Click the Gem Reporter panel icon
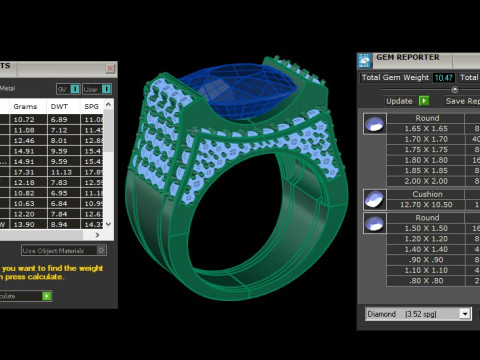 pyautogui.click(x=365, y=61)
